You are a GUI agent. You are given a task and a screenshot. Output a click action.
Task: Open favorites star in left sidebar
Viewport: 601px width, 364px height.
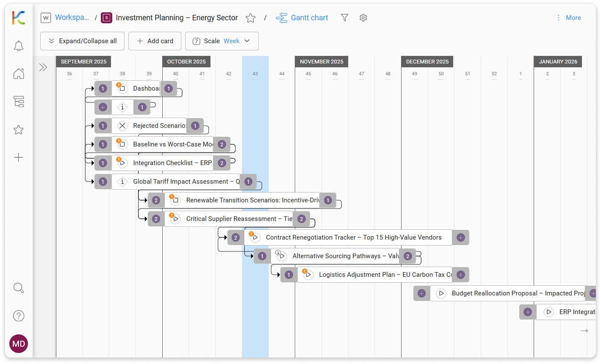pos(19,130)
